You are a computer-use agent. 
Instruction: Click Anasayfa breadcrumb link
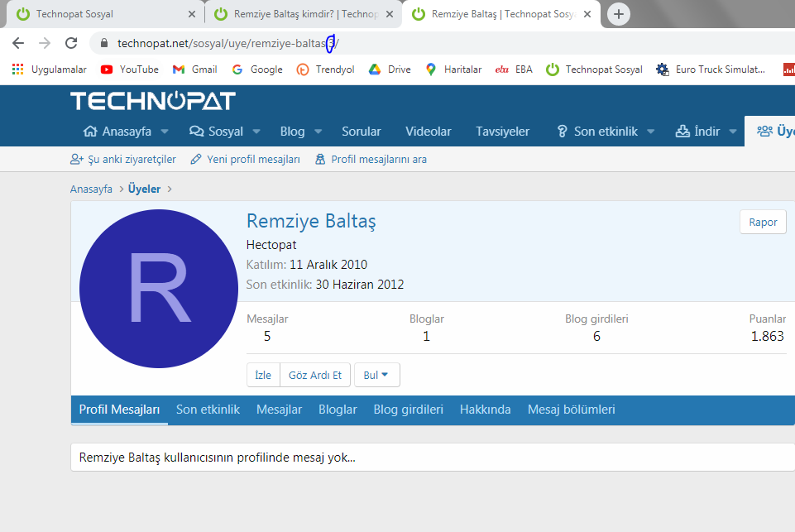[x=91, y=189]
